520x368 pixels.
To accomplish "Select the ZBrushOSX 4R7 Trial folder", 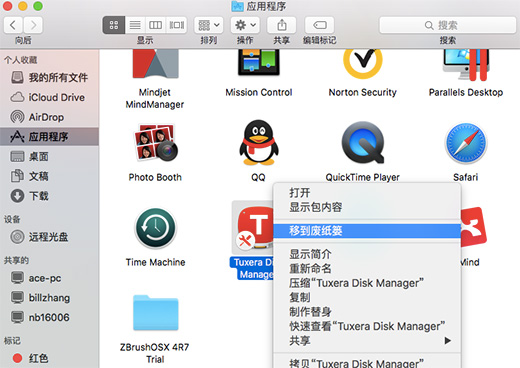I will tap(155, 313).
